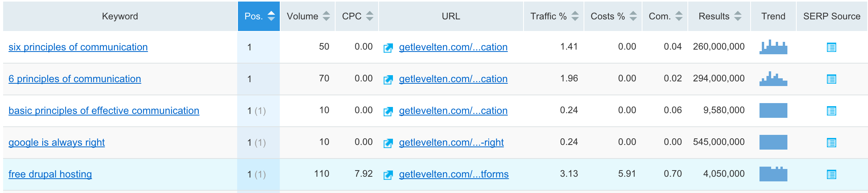Sort table by CPC column
Image resolution: width=868 pixels, height=193 pixels.
357,16
